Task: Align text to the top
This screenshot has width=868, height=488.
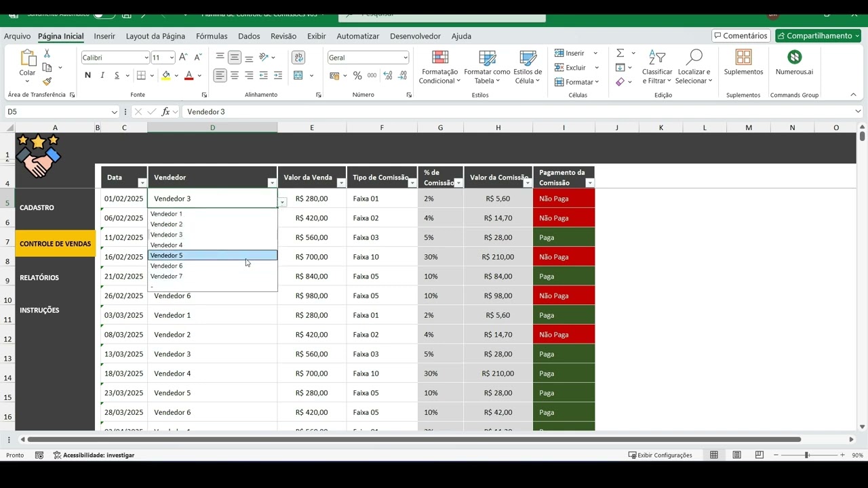Action: [x=220, y=58]
